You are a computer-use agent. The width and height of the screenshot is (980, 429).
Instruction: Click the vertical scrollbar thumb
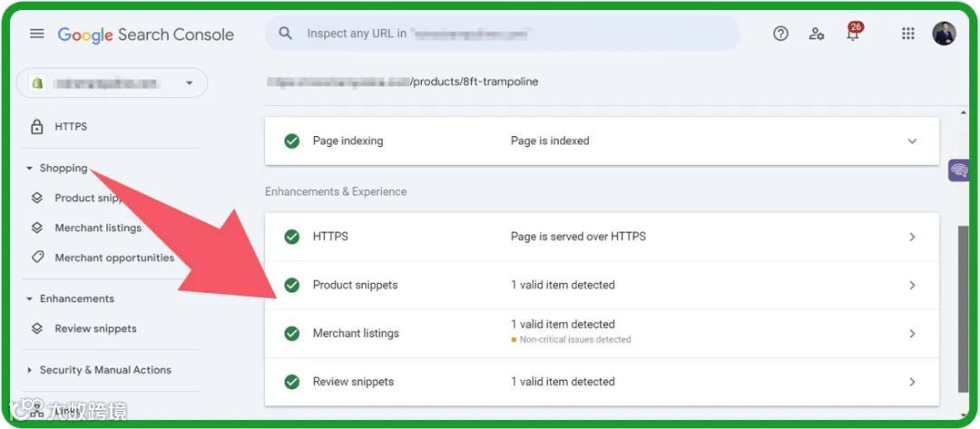pyautogui.click(x=964, y=309)
